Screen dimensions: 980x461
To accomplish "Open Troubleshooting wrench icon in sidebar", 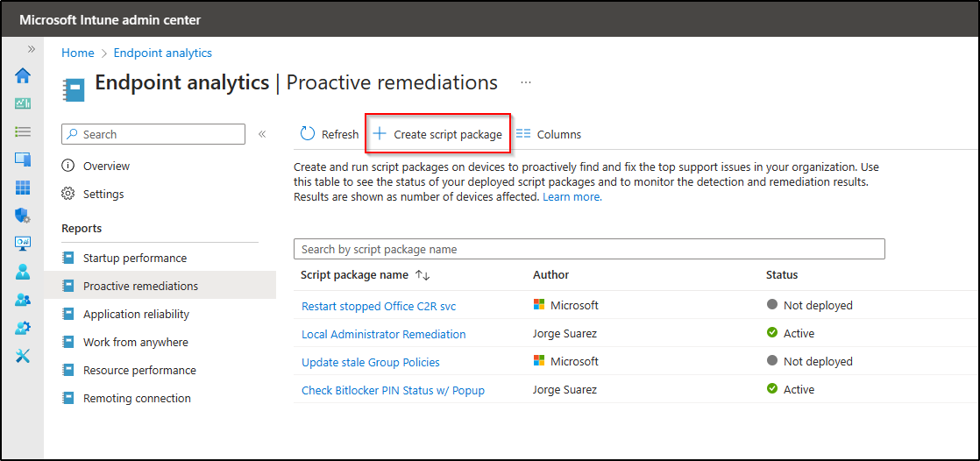I will (x=23, y=356).
